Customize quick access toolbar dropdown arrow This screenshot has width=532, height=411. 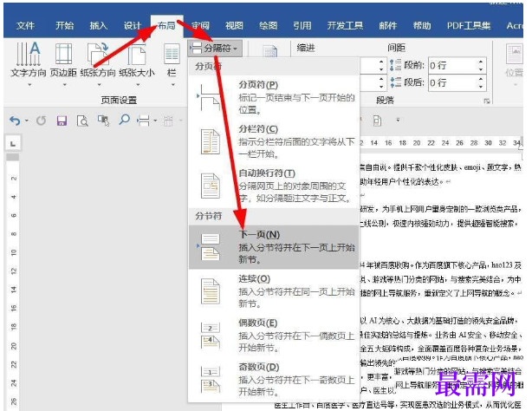pos(398,120)
